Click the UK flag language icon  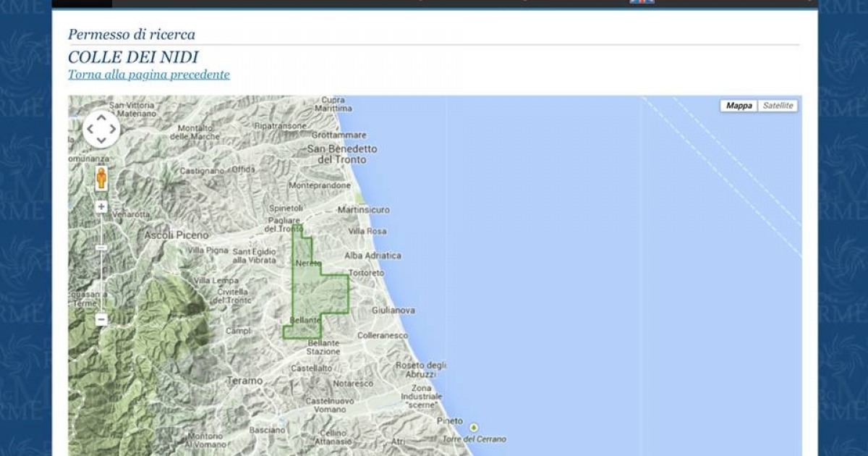(642, 1)
